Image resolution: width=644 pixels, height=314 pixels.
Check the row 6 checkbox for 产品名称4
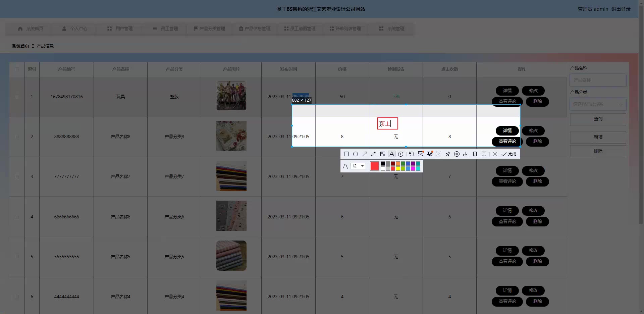(x=17, y=297)
